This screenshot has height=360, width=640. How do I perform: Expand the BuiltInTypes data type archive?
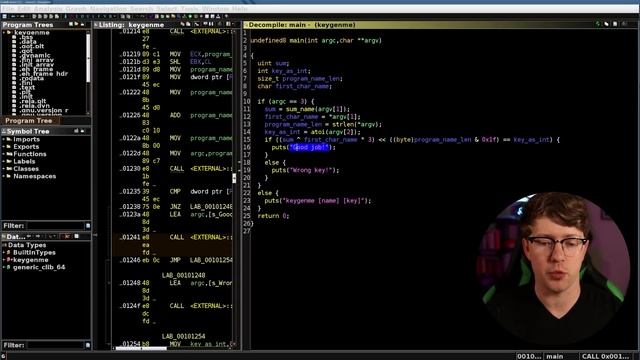point(4,252)
